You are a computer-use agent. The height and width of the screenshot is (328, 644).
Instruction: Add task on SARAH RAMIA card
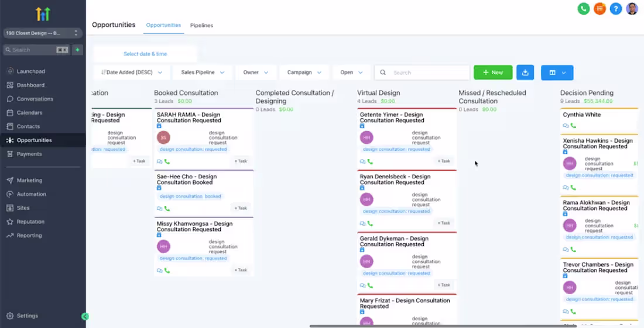241,161
